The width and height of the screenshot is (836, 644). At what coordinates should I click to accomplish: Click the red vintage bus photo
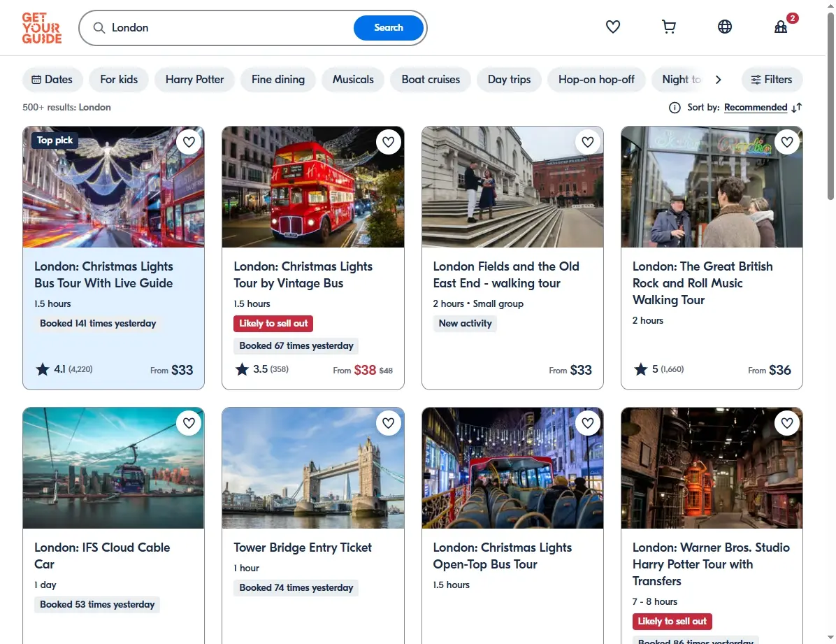point(313,187)
